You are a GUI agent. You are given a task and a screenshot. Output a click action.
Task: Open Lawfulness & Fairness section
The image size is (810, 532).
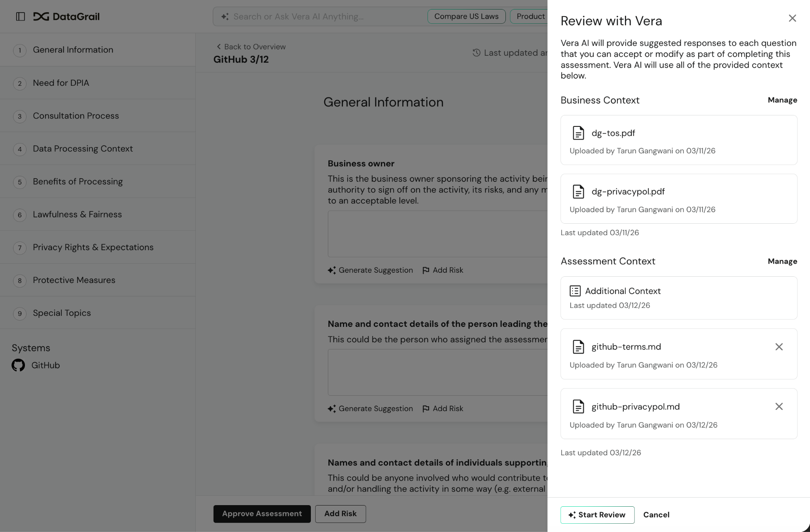coord(77,214)
